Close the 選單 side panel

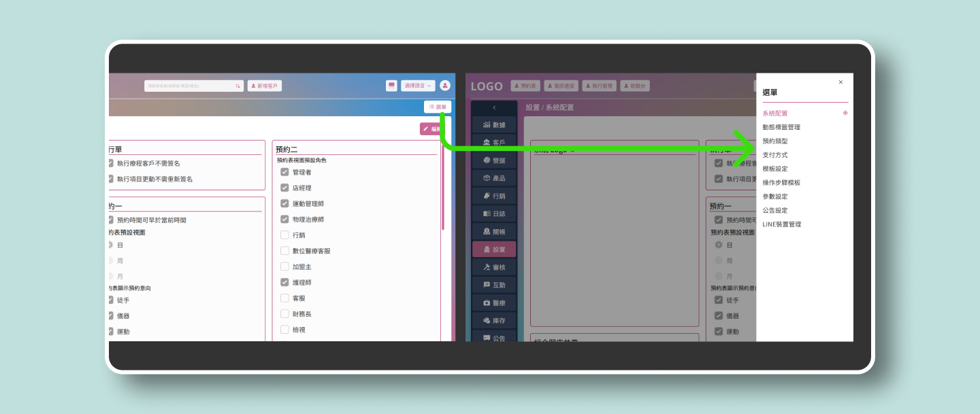coord(840,82)
